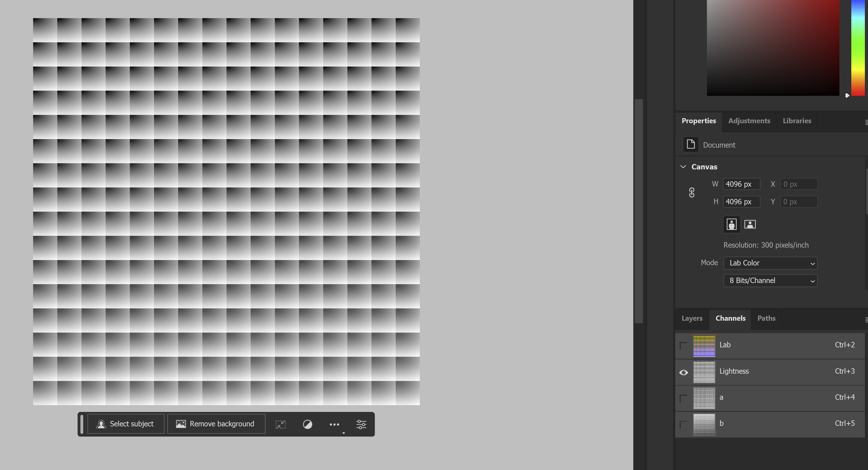Toggle the width-height link chain icon
The height and width of the screenshot is (470, 868).
(691, 193)
